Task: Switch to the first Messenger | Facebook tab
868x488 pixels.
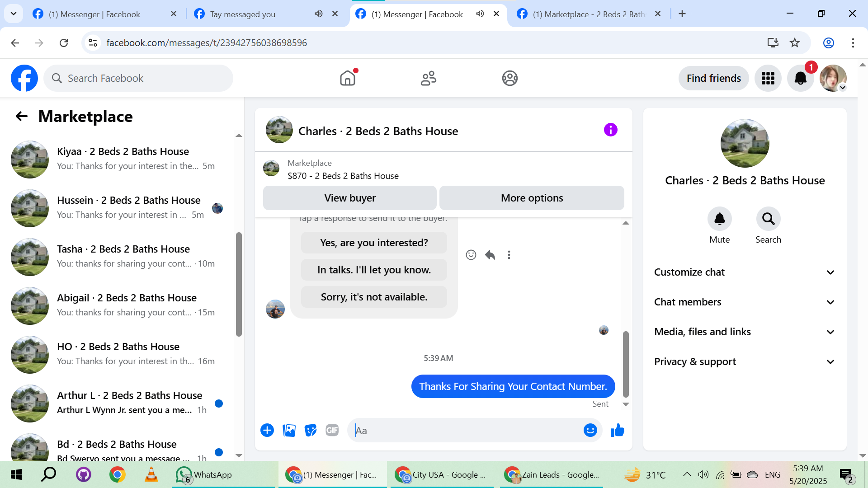Action: click(x=104, y=14)
